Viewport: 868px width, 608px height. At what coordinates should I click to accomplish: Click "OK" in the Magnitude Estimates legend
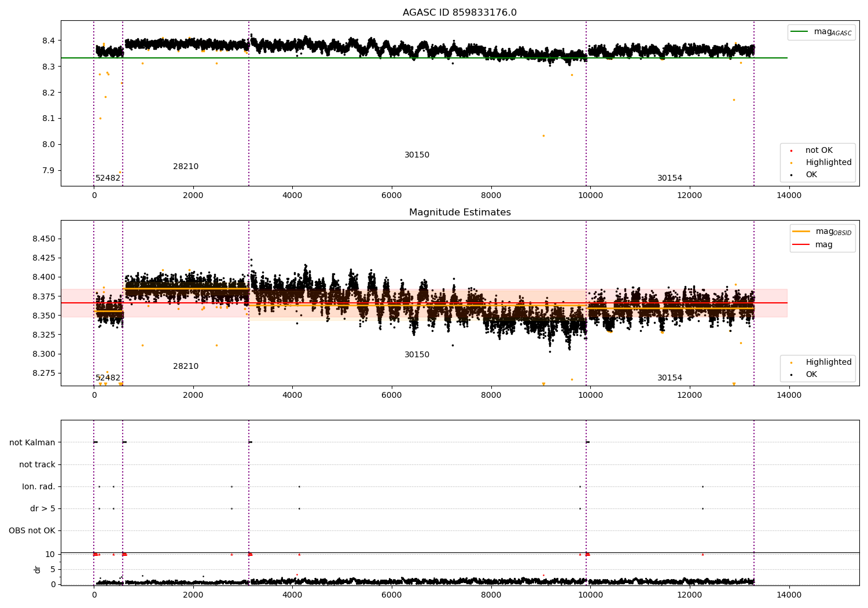click(x=811, y=375)
